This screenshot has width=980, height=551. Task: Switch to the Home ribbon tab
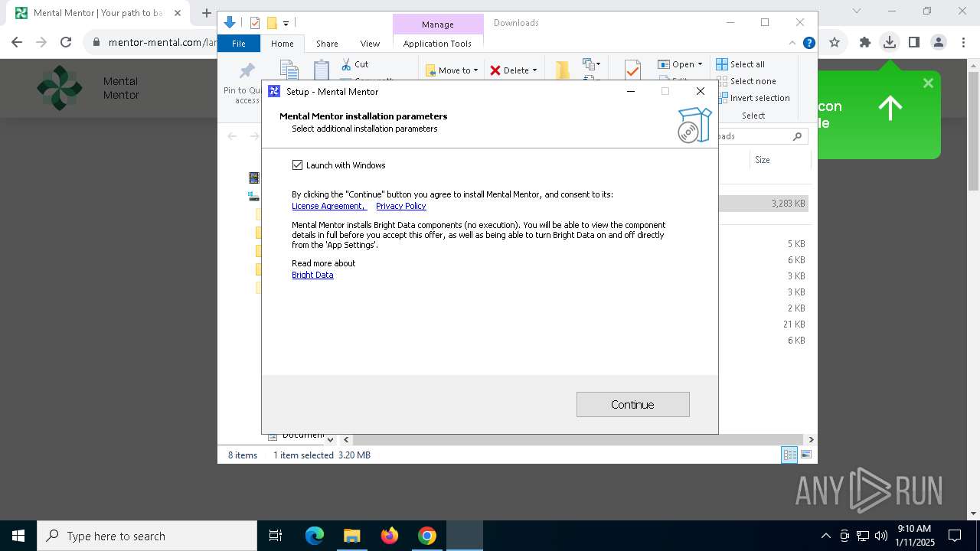[282, 44]
